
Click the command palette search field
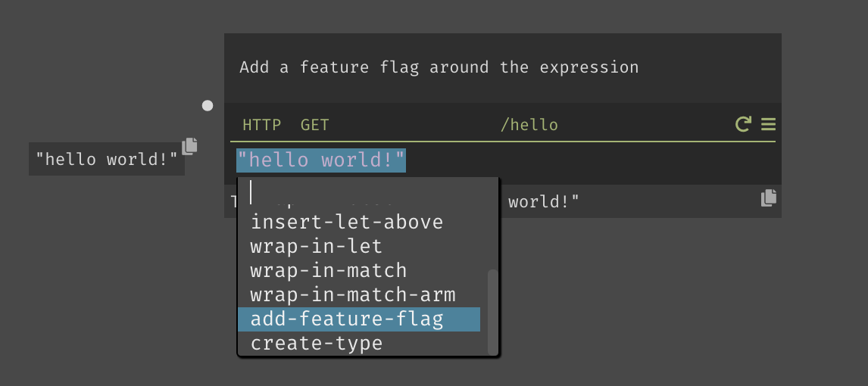tap(368, 192)
